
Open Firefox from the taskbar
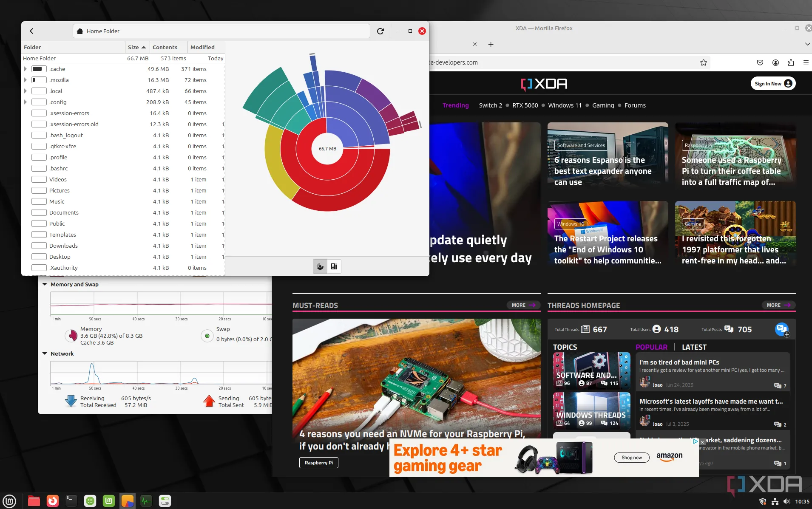pos(52,501)
